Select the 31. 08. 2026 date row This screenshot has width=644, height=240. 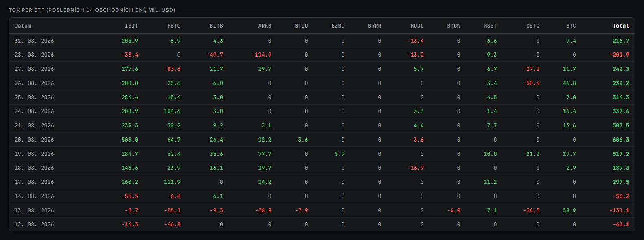click(322, 41)
